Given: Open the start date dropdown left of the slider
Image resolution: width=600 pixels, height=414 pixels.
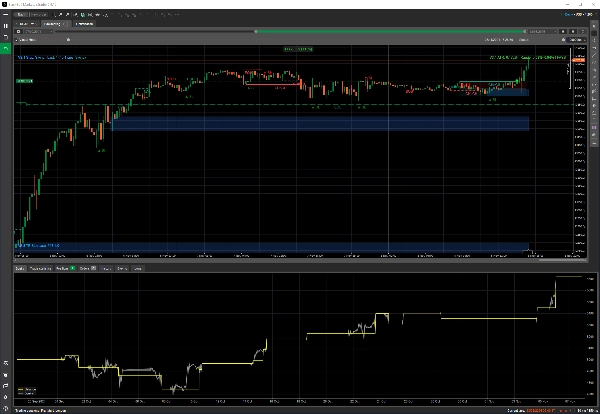Looking at the screenshot, I should click(x=38, y=31).
